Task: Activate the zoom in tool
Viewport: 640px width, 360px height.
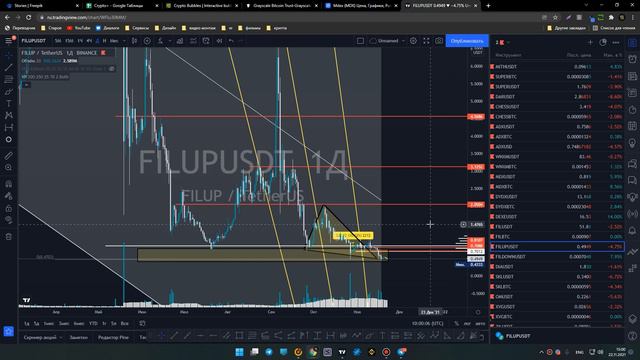Action: pos(8,167)
